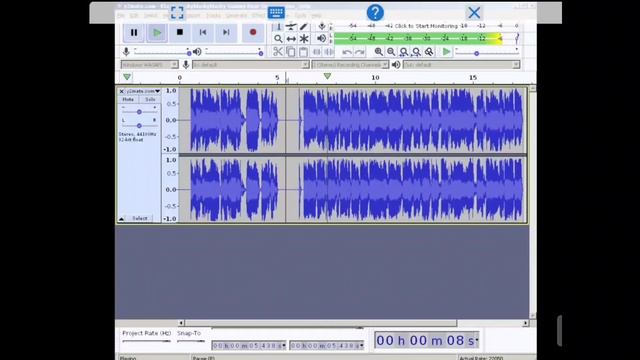
Task: Select the Zoom magnifier tool
Action: pyautogui.click(x=278, y=39)
